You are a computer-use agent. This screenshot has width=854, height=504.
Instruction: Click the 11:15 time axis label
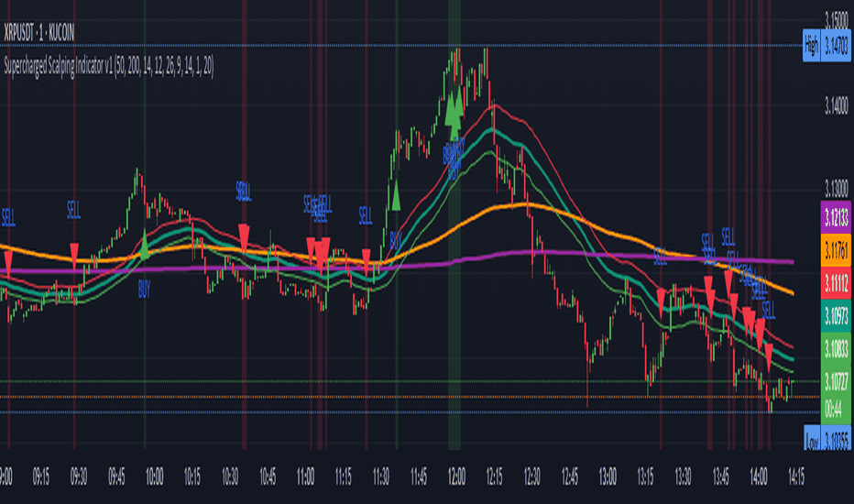(343, 477)
